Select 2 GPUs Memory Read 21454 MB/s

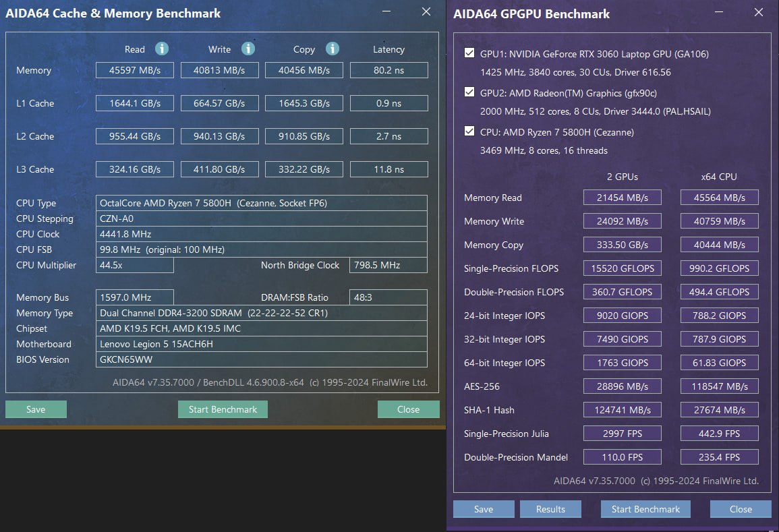tap(623, 197)
